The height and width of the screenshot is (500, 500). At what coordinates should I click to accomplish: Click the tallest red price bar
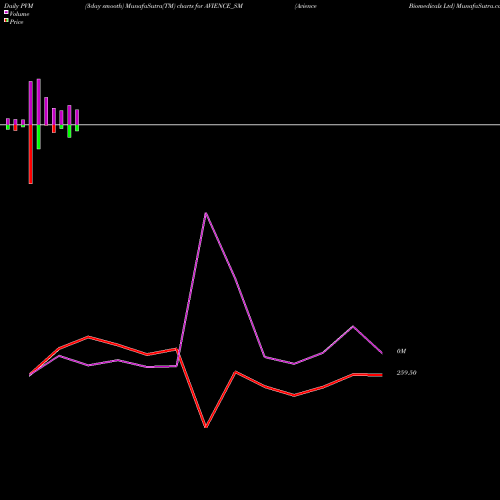coord(31,154)
